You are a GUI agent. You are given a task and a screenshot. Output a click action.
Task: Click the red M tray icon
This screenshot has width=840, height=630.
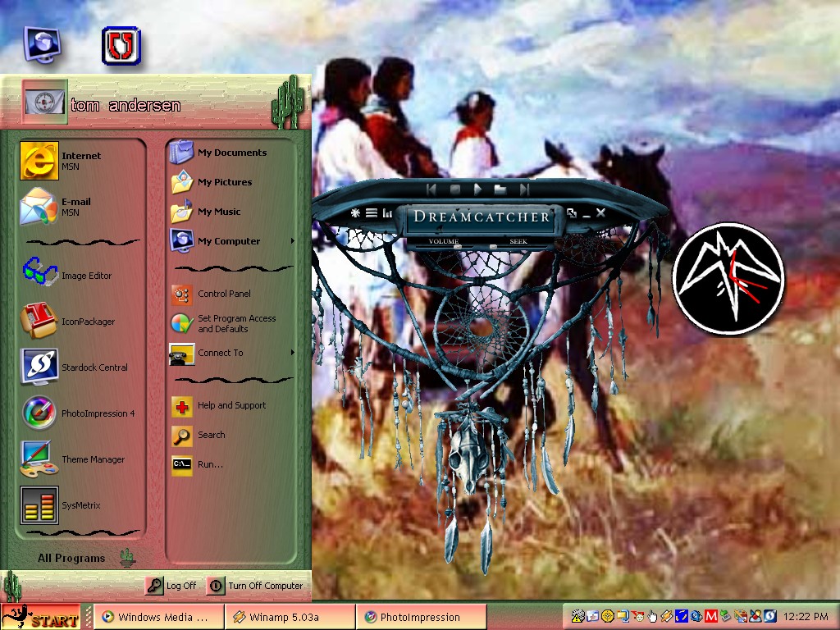711,617
